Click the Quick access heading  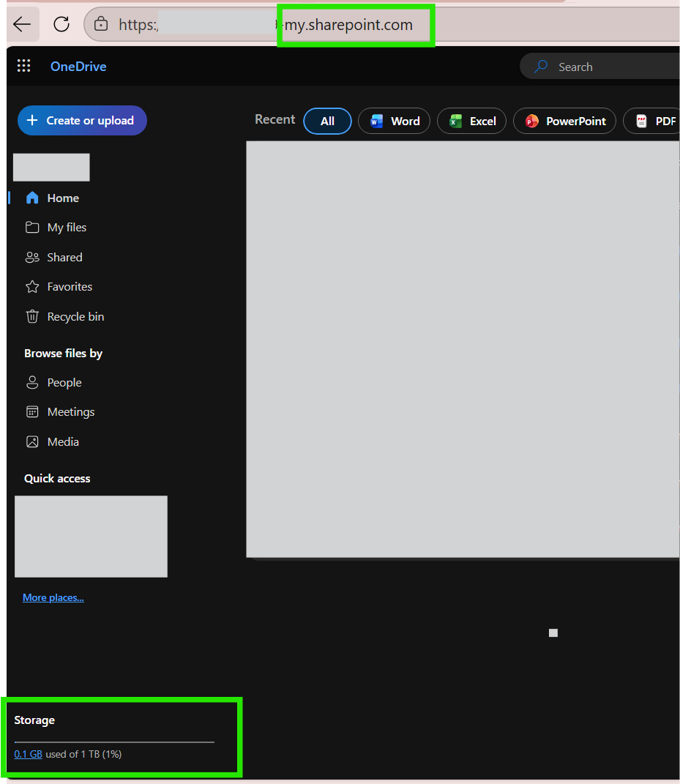point(58,479)
